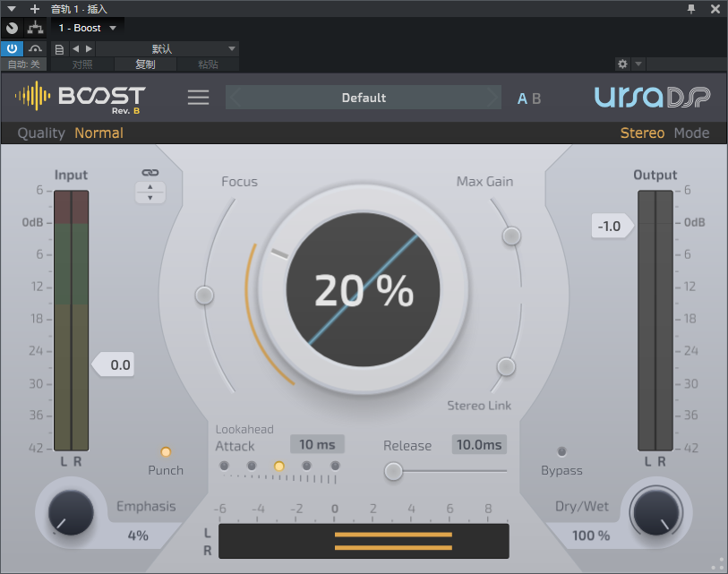Click the input/output link chain icon
728x574 pixels.
pos(150,173)
